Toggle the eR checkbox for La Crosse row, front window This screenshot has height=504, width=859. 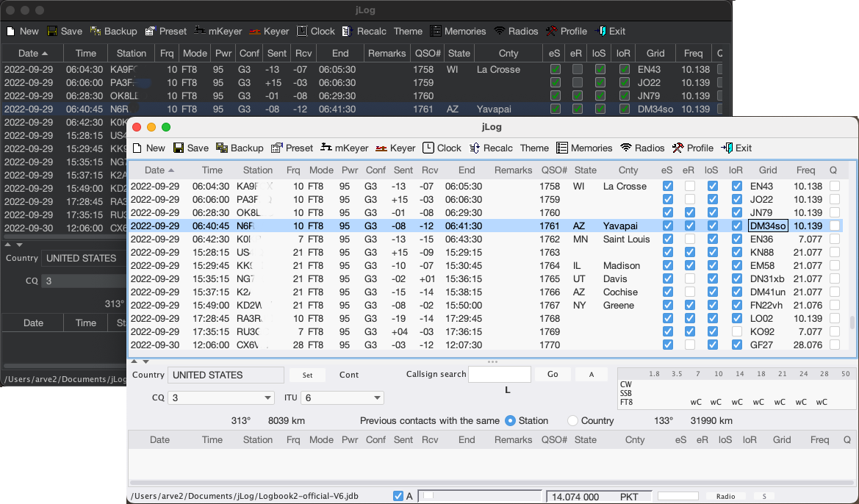coord(689,187)
